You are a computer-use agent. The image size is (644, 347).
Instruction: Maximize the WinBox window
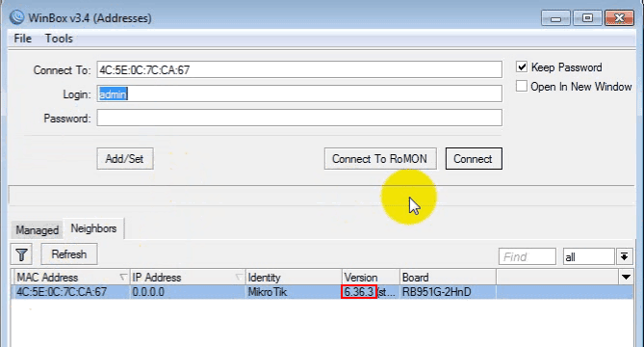[x=587, y=18]
